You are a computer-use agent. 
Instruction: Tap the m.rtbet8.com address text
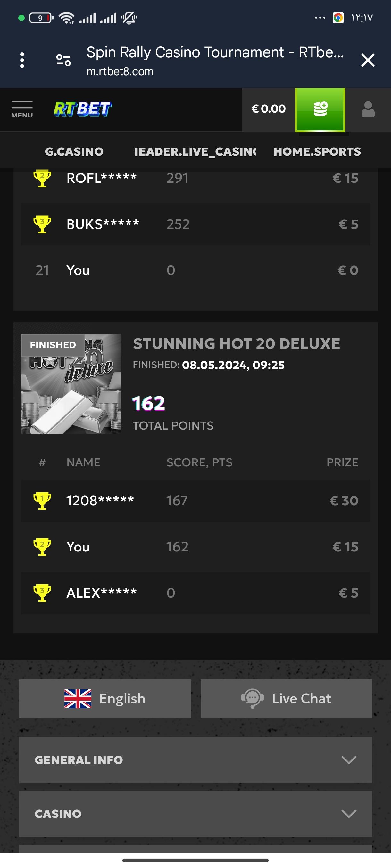[x=120, y=71]
